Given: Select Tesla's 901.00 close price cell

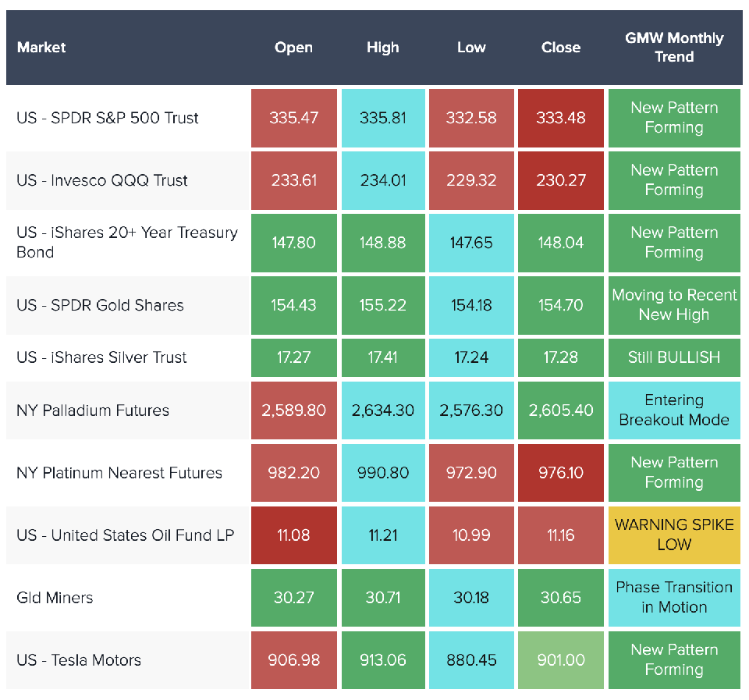Looking at the screenshot, I should (x=560, y=660).
